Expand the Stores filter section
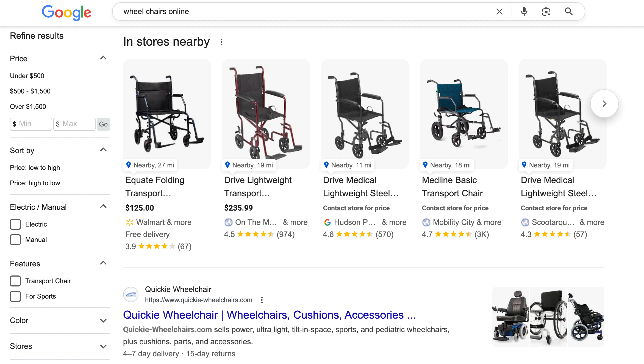 tap(103, 346)
